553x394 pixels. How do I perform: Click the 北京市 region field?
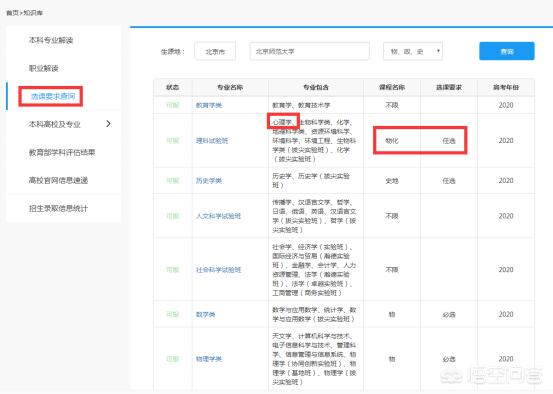click(x=215, y=51)
